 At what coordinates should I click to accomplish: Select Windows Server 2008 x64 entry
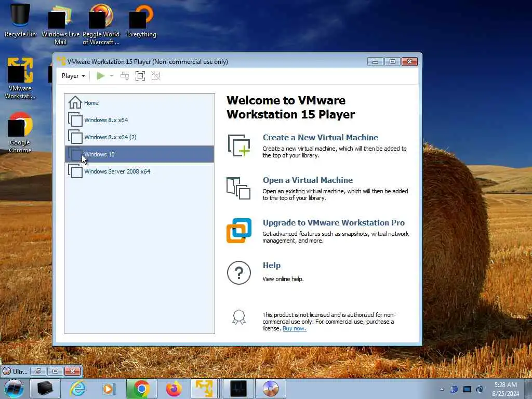click(x=139, y=171)
